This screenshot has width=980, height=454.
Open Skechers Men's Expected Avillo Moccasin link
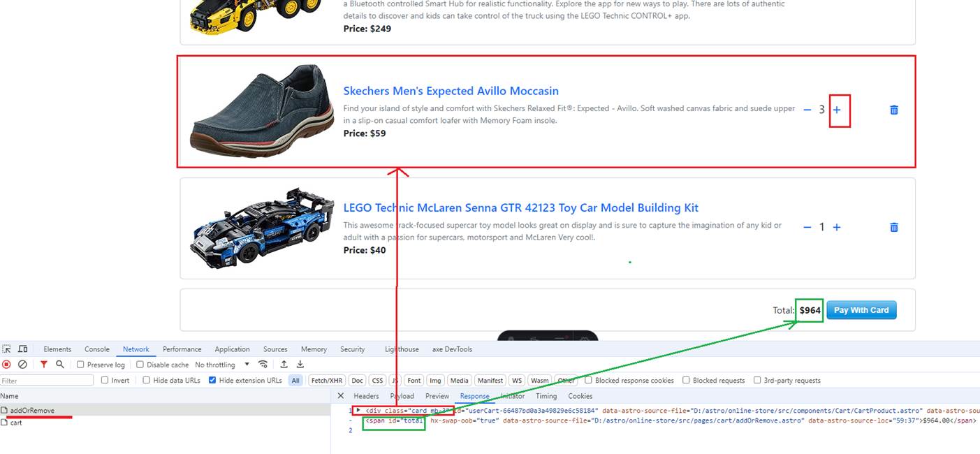pyautogui.click(x=451, y=91)
